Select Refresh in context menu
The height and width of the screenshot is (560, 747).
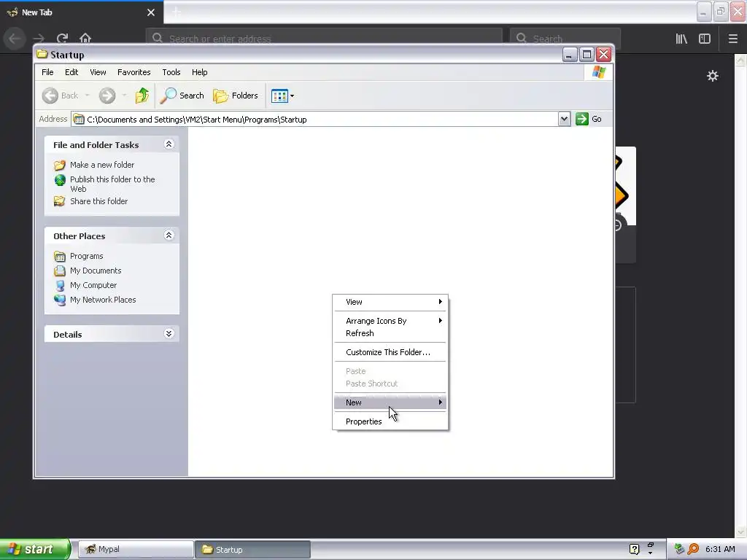(390, 333)
